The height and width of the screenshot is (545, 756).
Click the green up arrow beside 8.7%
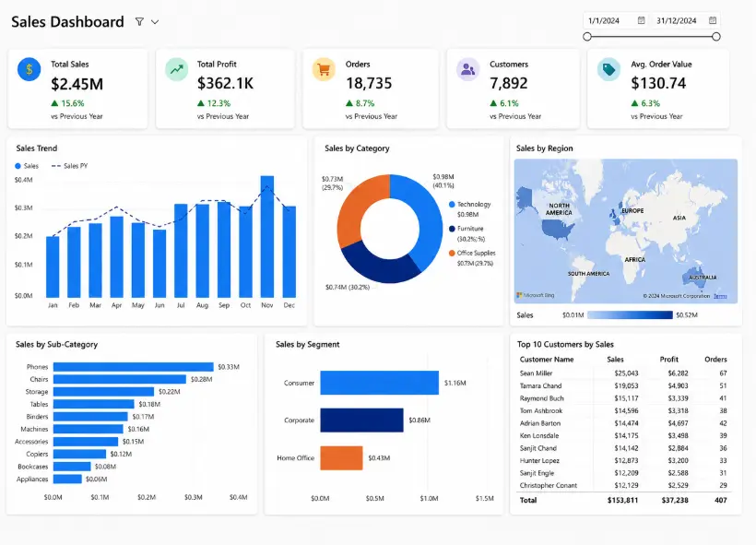click(x=349, y=103)
